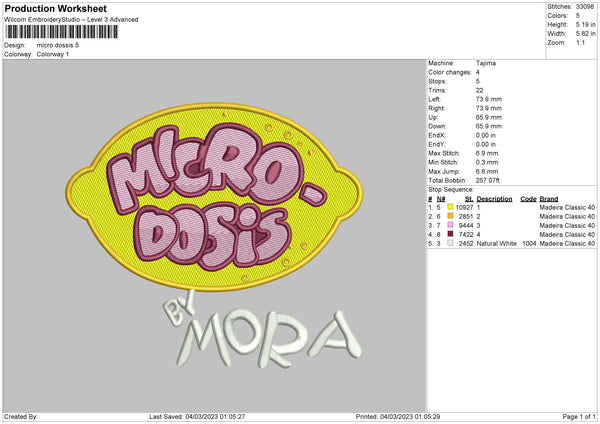The width and height of the screenshot is (600, 424).
Task: Click the orange swatch in stop sequence row 2
Action: click(450, 216)
